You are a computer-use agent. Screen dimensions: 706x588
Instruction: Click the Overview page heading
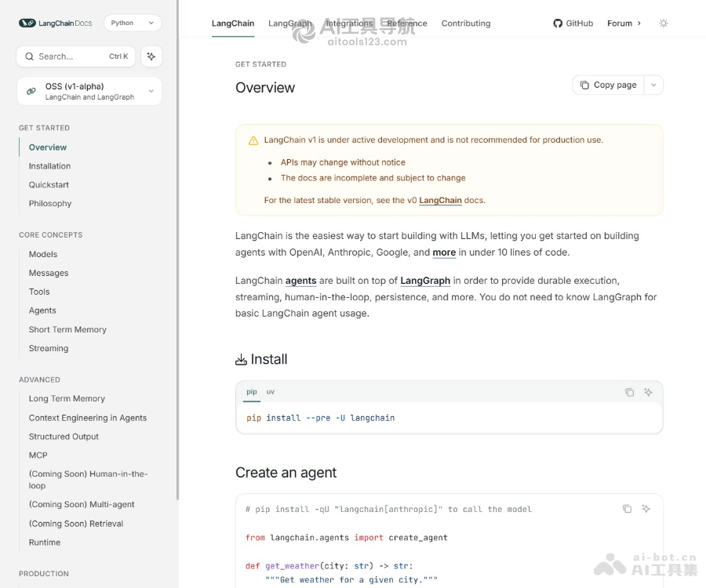click(x=265, y=87)
